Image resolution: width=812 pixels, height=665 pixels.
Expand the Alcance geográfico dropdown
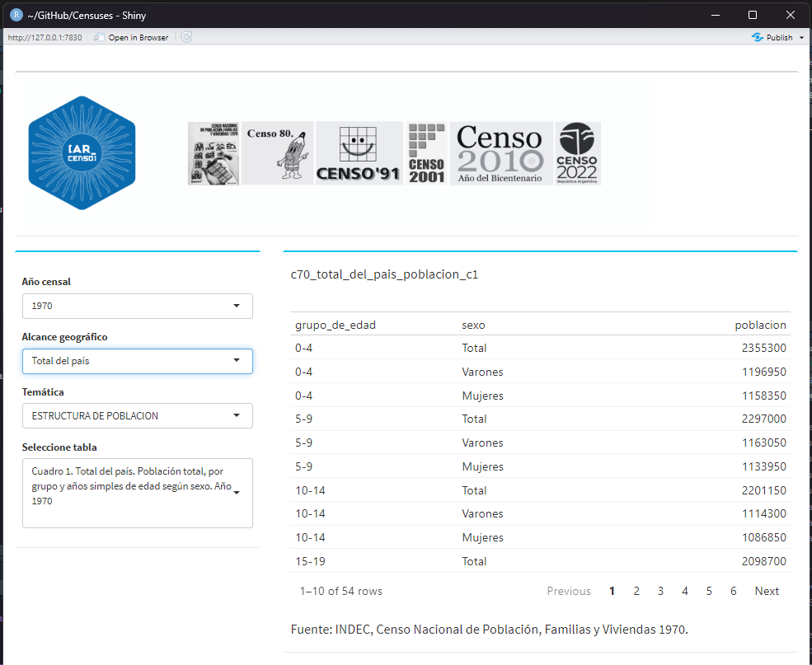coord(137,361)
